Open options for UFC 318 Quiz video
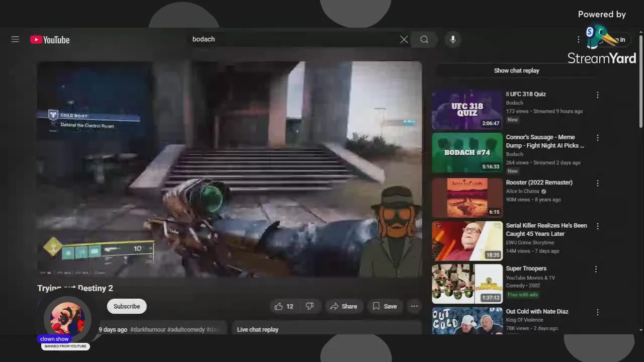Screen dimensions: 644x362 click(x=597, y=95)
